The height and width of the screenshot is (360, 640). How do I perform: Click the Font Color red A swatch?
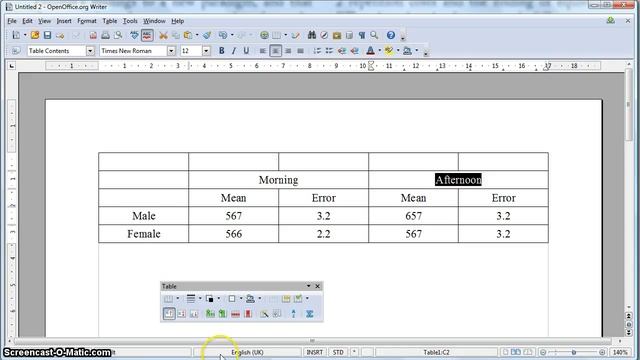(371, 51)
